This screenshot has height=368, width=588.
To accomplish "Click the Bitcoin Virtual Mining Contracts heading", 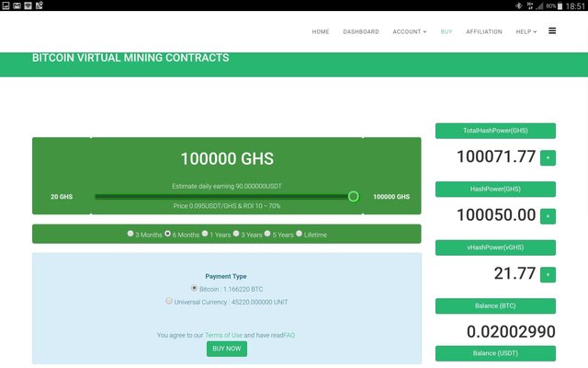I will coord(130,57).
